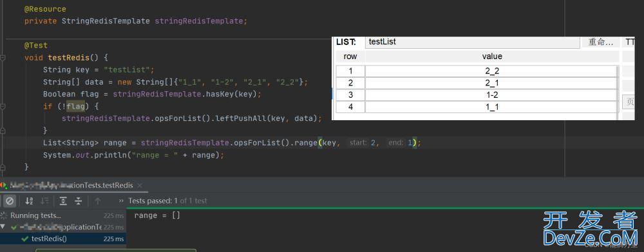
Task: Click the @Resource annotation in the editor
Action: [45, 9]
